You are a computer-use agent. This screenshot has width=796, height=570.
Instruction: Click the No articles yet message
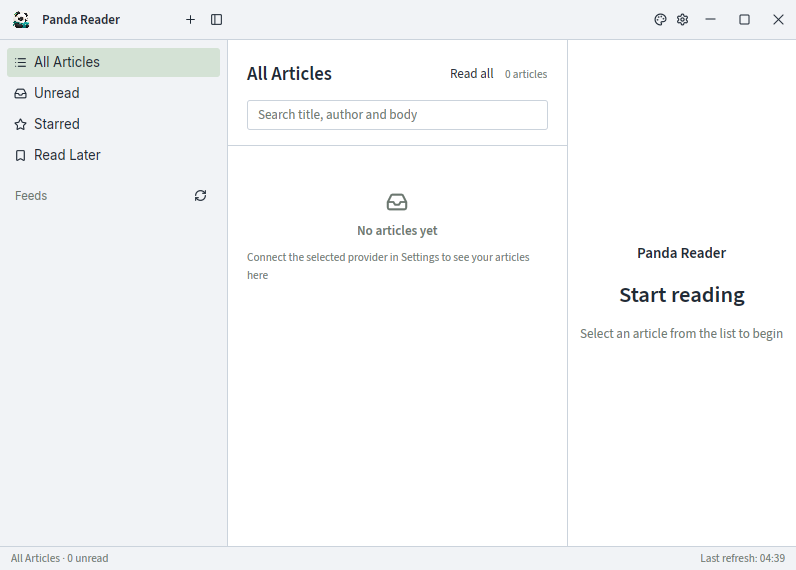click(x=397, y=231)
